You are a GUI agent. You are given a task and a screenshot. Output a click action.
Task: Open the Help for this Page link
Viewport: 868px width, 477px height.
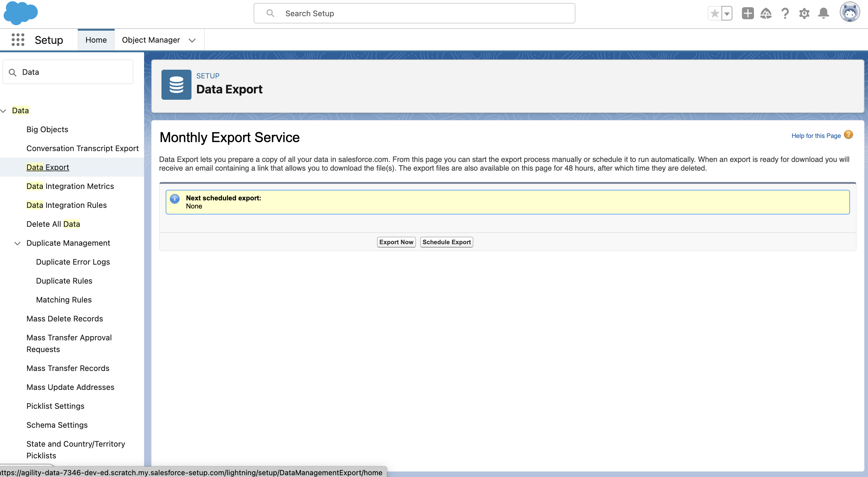[816, 135]
